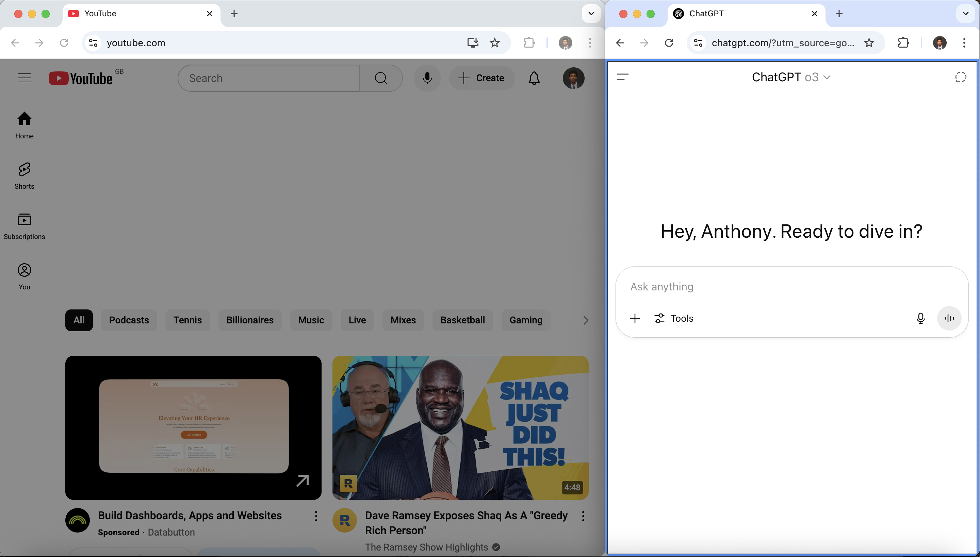Select the Basketball category chip
The height and width of the screenshot is (557, 980).
[x=462, y=320]
